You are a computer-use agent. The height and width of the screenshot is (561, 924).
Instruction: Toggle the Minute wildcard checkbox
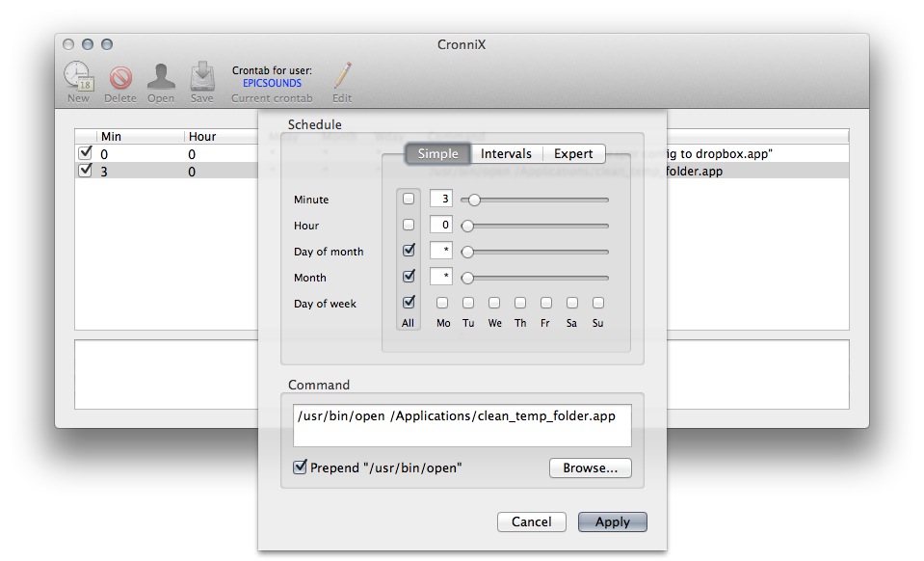point(408,199)
